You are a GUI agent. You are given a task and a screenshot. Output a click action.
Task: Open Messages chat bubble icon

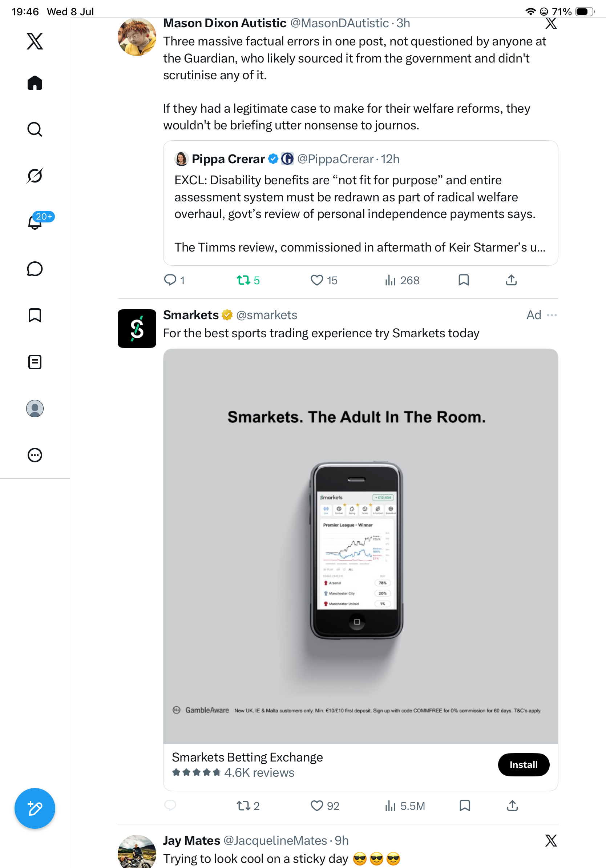(x=35, y=269)
